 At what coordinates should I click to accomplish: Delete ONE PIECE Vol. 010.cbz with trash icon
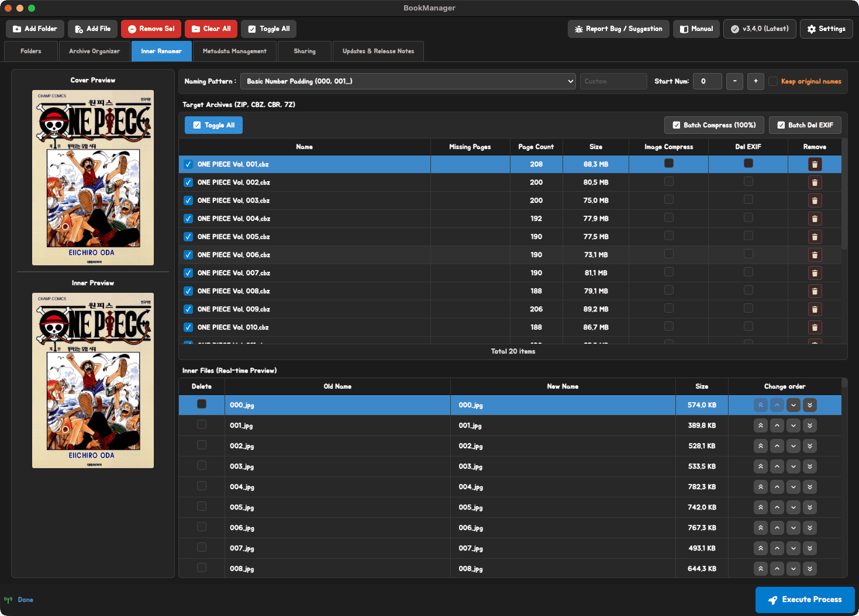(815, 327)
